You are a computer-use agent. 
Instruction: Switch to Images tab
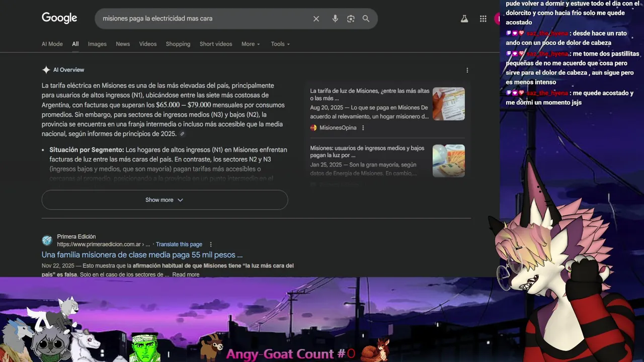pos(97,44)
